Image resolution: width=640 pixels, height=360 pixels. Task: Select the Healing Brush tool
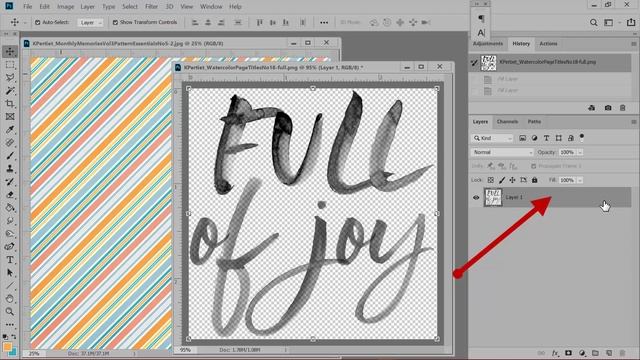10,143
